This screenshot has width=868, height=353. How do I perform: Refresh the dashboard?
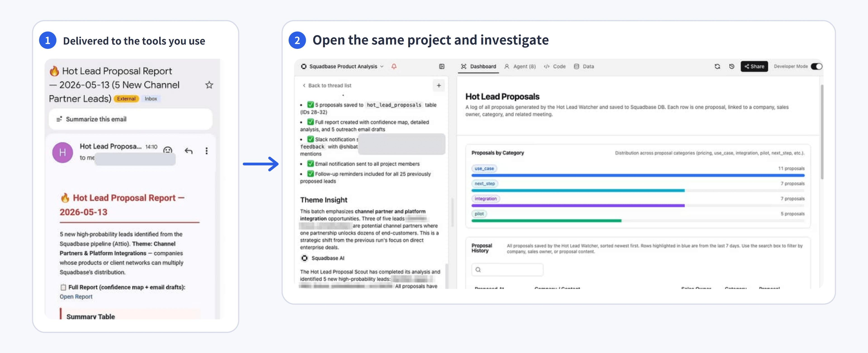coord(717,67)
